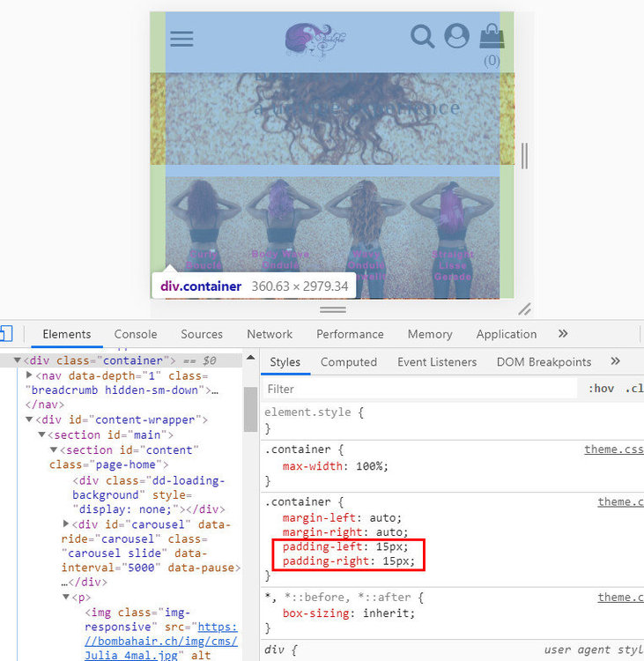Image resolution: width=644 pixels, height=661 pixels.
Task: Click the bottom viewport resize handle
Action: [332, 309]
